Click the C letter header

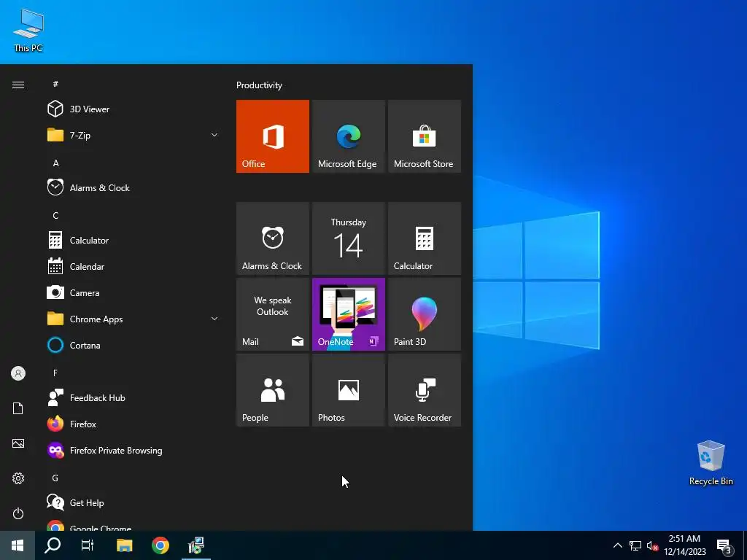pyautogui.click(x=55, y=215)
